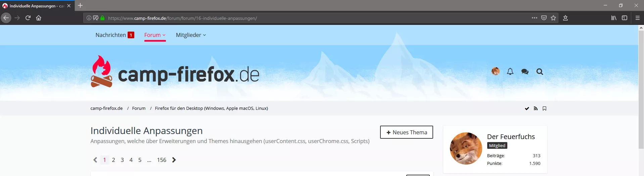
Task: Open the Library menu
Action: click(x=614, y=18)
